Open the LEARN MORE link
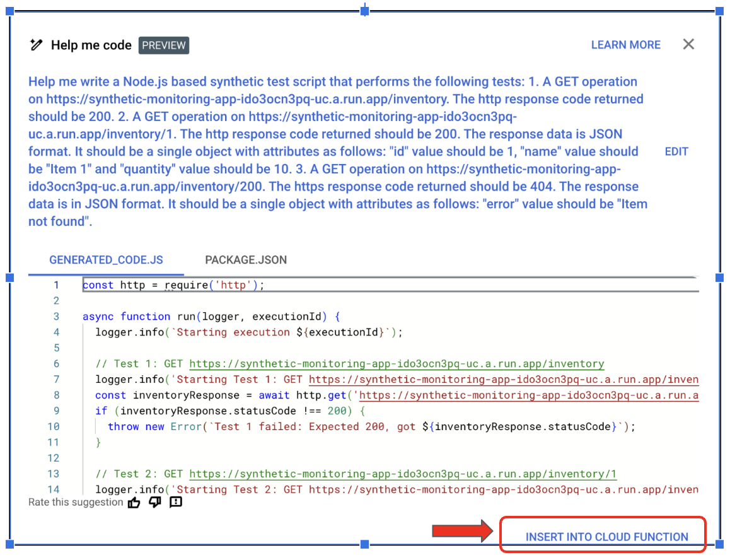The height and width of the screenshot is (560, 730). point(625,45)
